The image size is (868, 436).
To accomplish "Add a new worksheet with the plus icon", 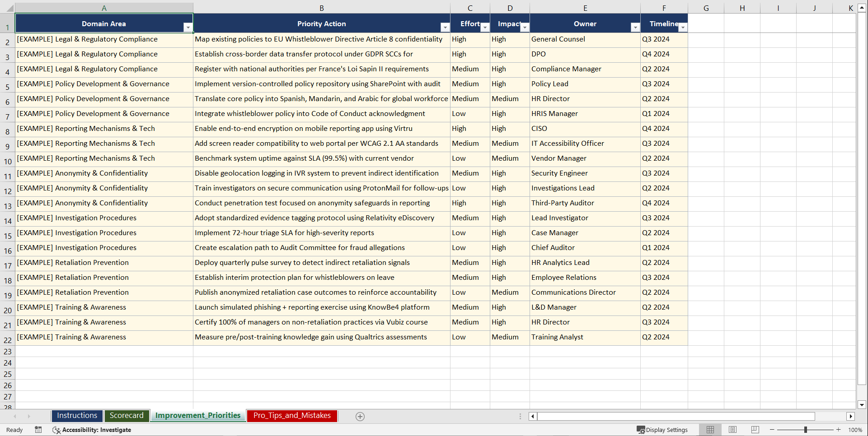I will [360, 416].
